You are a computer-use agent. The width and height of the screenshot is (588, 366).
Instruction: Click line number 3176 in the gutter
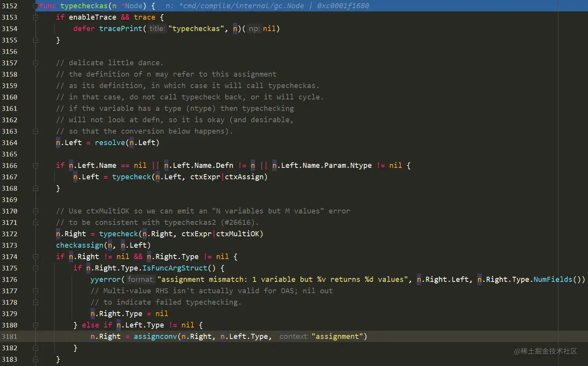[x=9, y=280]
